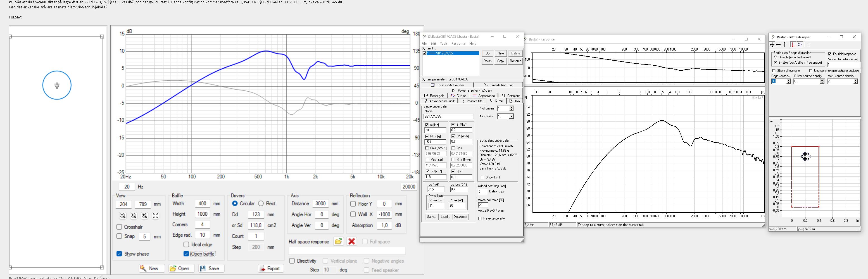Enable the Snap checkbox
Image resolution: width=868 pixels, height=279 pixels.
pyautogui.click(x=119, y=236)
